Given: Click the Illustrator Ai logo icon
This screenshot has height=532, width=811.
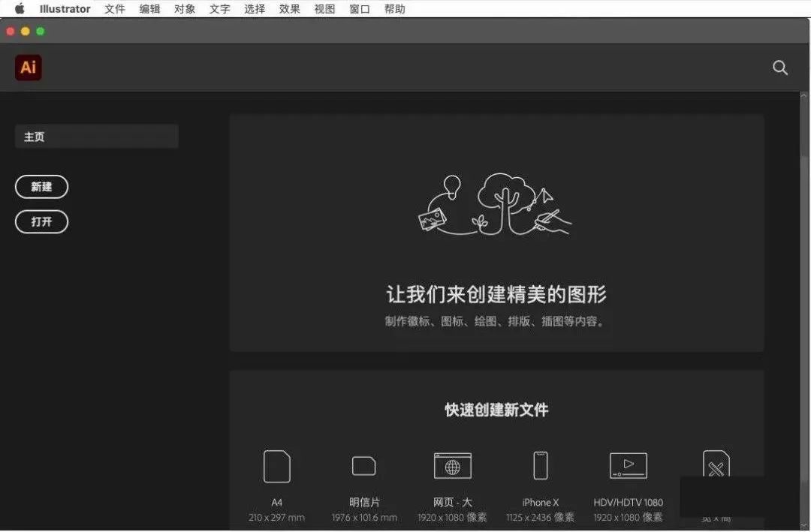Looking at the screenshot, I should pyautogui.click(x=28, y=68).
